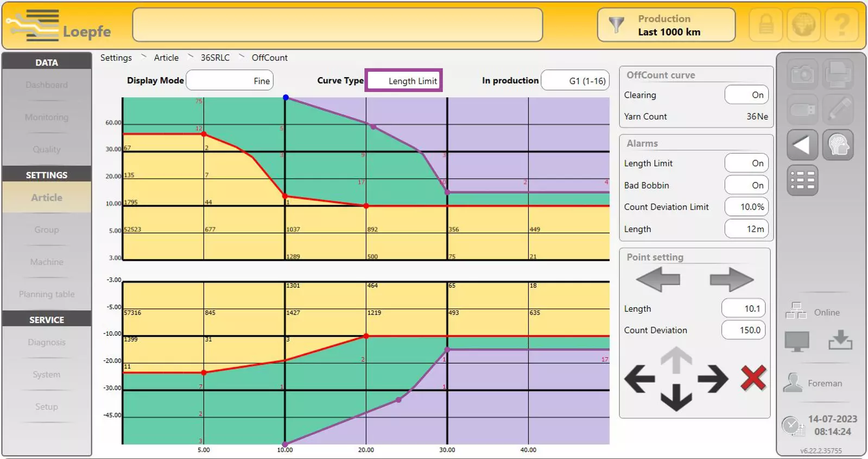Viewport: 868px width, 459px height.
Task: Click the blue point atop the purple curve
Action: point(286,98)
